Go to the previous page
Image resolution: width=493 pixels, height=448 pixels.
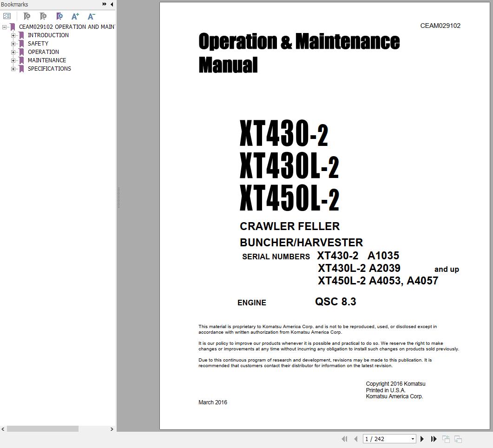pyautogui.click(x=355, y=439)
